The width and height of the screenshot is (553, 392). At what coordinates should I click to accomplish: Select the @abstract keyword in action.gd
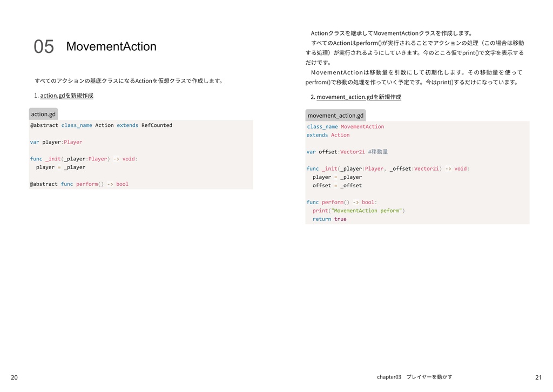tap(44, 125)
